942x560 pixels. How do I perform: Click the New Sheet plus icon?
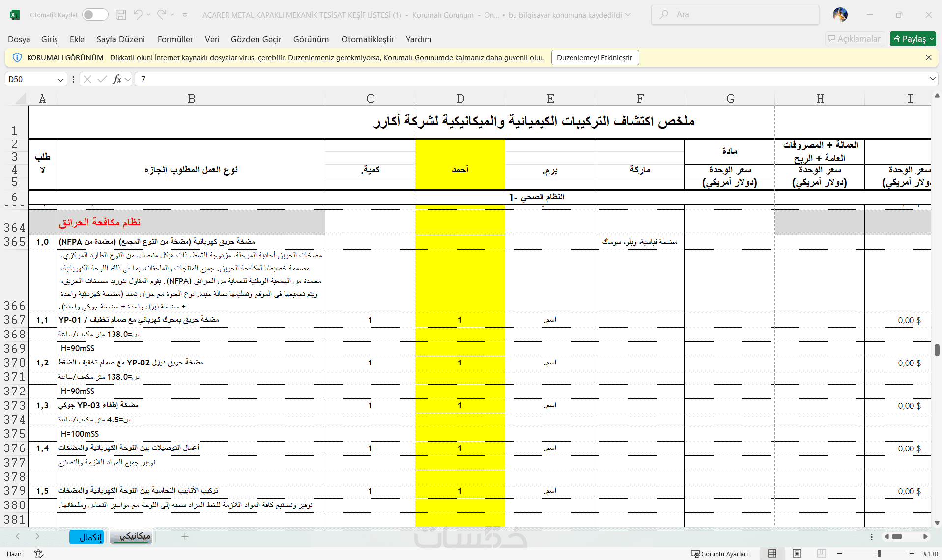(185, 536)
